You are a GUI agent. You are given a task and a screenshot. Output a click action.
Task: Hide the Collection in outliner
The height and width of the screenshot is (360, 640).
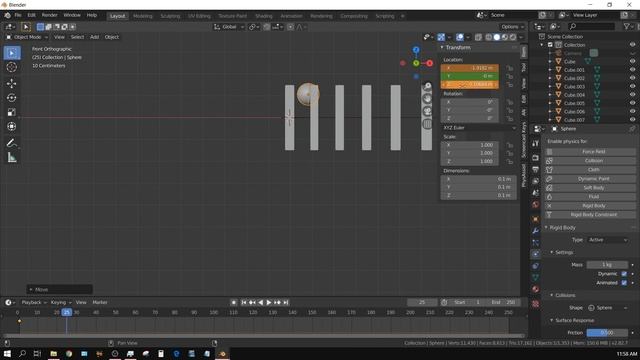[632, 45]
